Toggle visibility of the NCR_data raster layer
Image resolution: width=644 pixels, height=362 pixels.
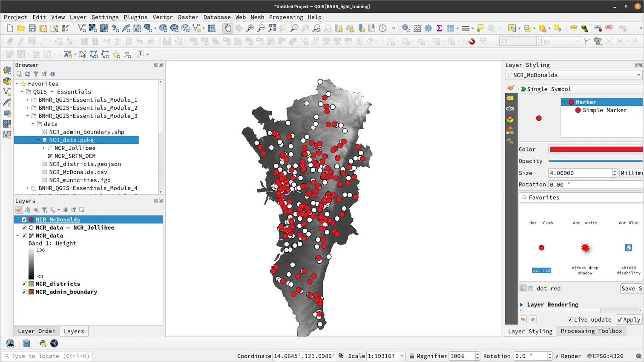[x=24, y=236]
